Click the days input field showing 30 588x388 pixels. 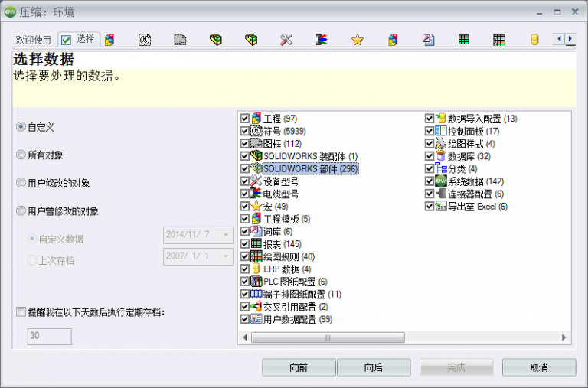pyautogui.click(x=50, y=336)
